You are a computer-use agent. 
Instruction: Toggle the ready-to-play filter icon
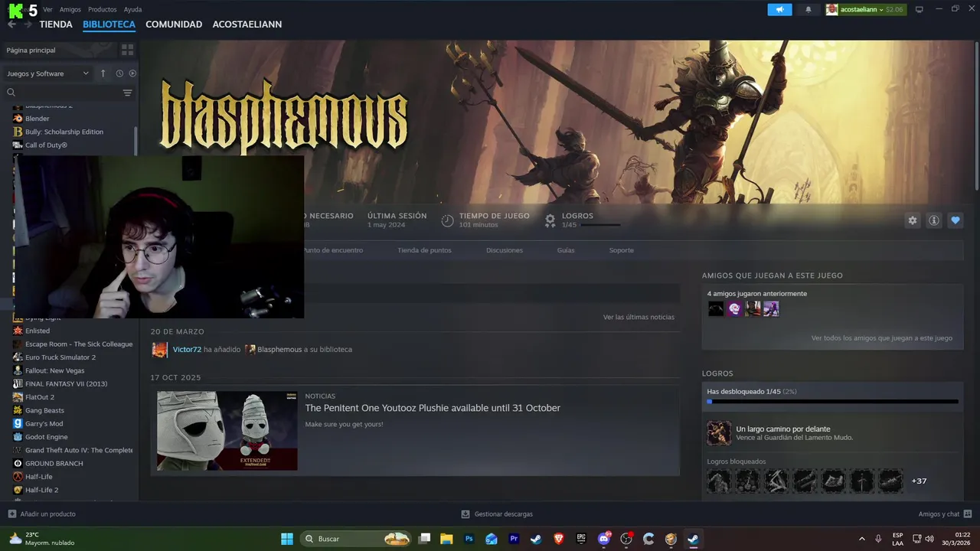click(x=132, y=73)
